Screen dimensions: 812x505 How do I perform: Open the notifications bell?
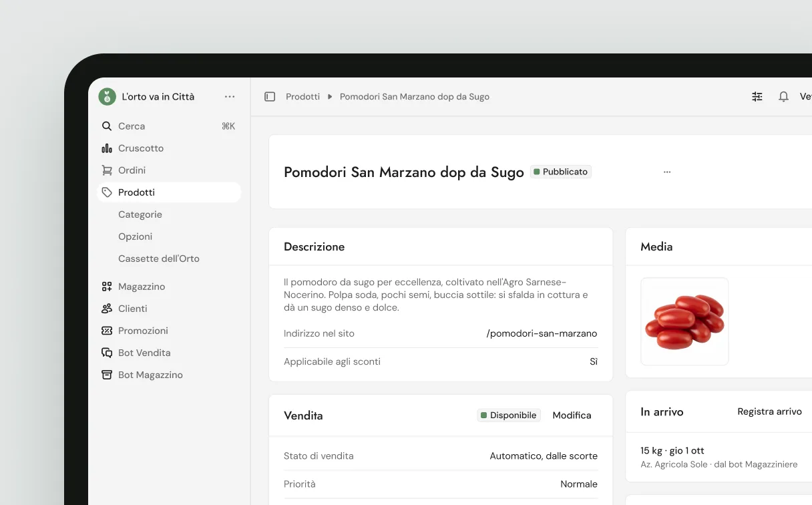[784, 97]
